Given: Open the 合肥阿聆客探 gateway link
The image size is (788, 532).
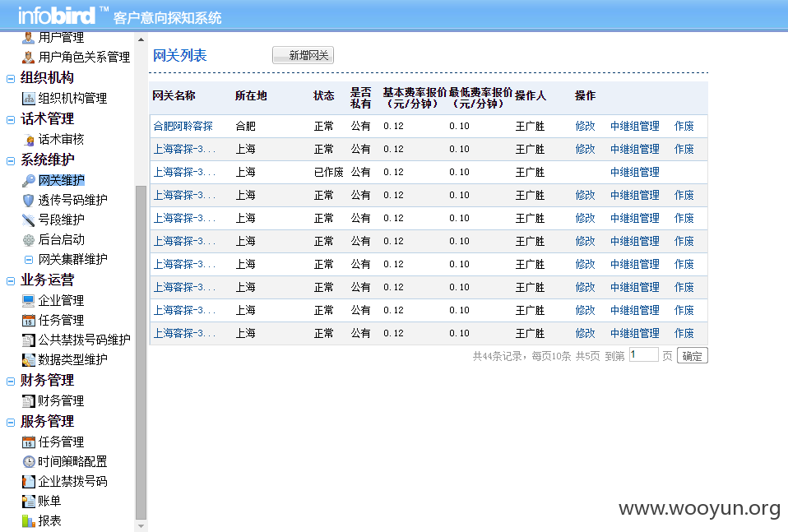Looking at the screenshot, I should pos(183,127).
